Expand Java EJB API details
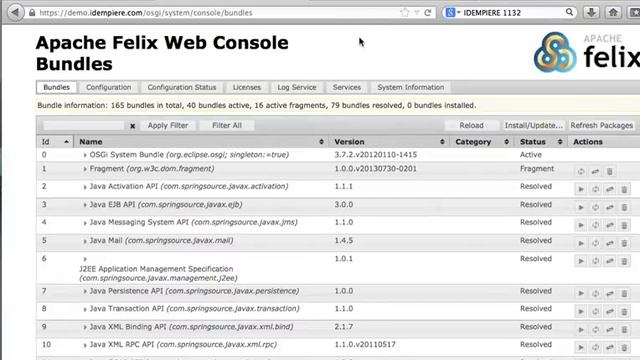This screenshot has height=360, width=640. click(85, 205)
